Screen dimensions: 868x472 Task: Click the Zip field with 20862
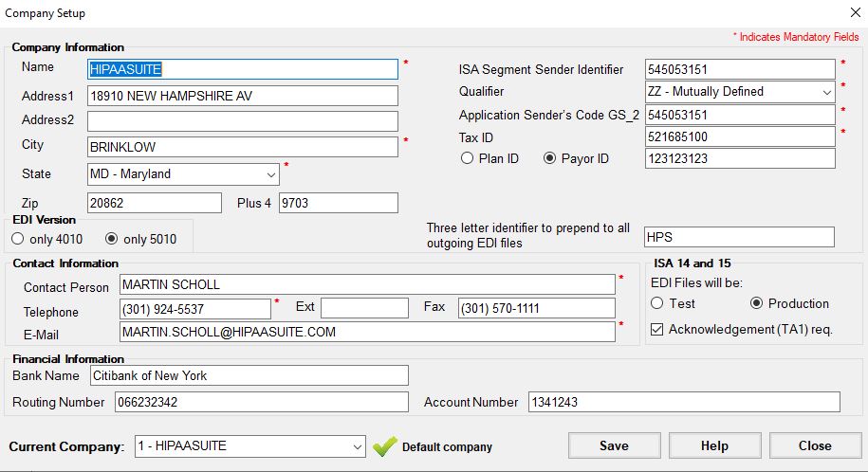pos(155,203)
